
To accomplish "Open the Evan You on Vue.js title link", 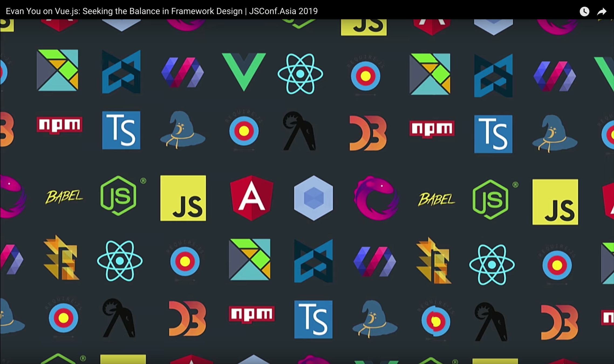I will tap(162, 11).
